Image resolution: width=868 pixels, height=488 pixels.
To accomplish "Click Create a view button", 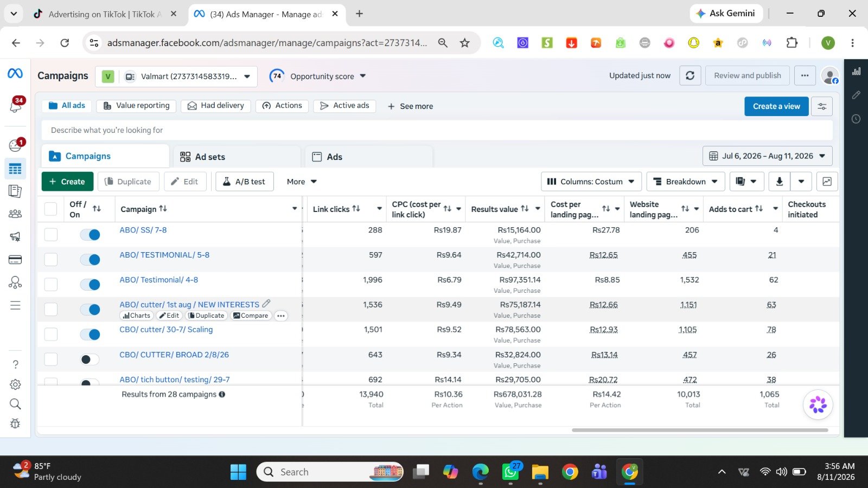I will (x=776, y=106).
